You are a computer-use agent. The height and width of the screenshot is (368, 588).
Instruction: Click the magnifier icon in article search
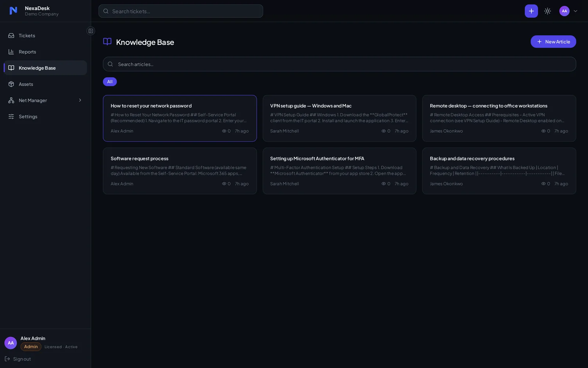tap(110, 64)
